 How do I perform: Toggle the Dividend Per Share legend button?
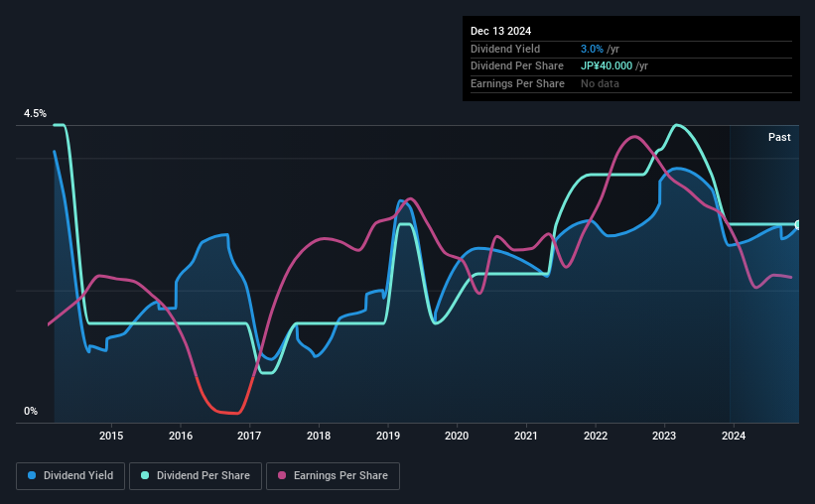tap(196, 476)
